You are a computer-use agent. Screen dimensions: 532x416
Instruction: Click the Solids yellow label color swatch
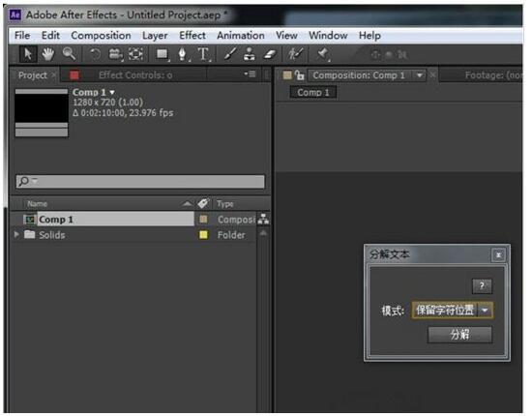coord(203,234)
